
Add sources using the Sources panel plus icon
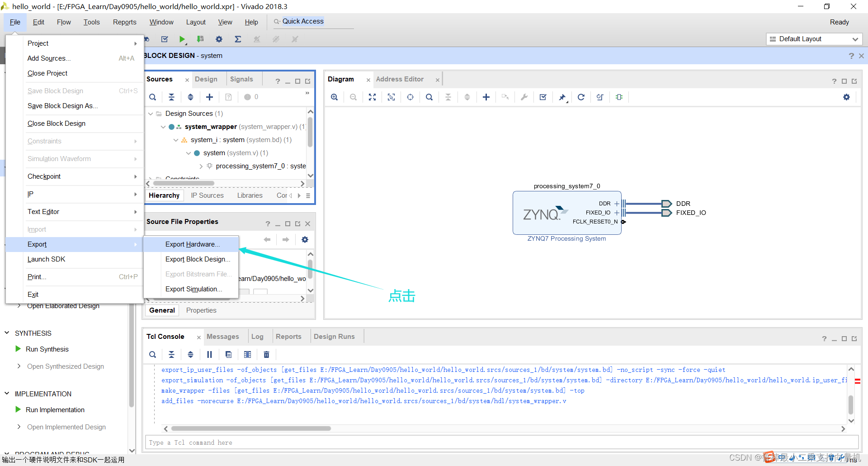pyautogui.click(x=209, y=97)
